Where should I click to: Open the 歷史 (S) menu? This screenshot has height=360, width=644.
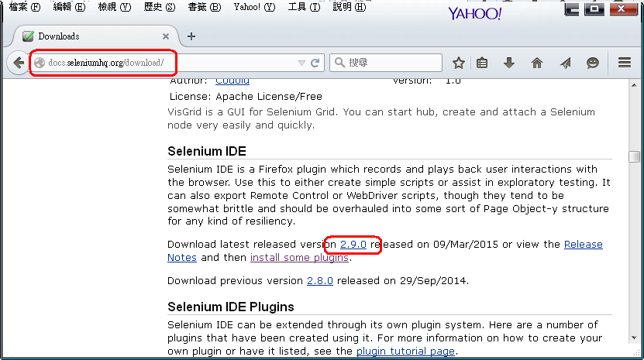[x=160, y=6]
